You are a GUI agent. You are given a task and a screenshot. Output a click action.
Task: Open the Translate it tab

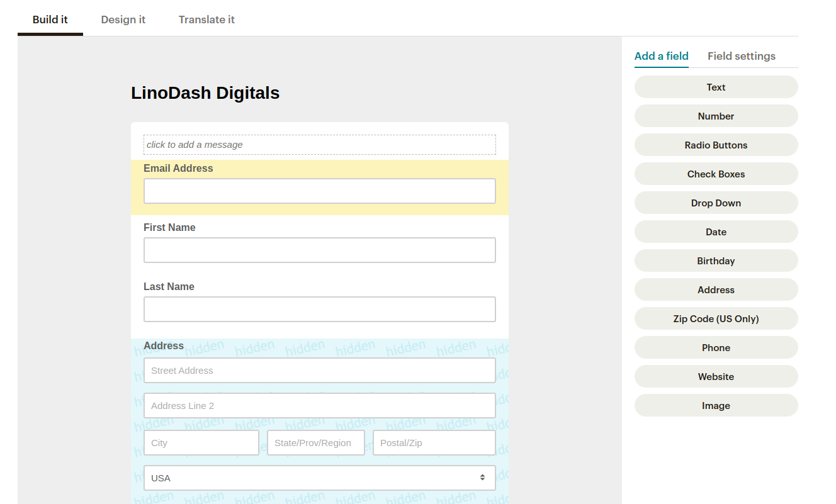(x=206, y=20)
